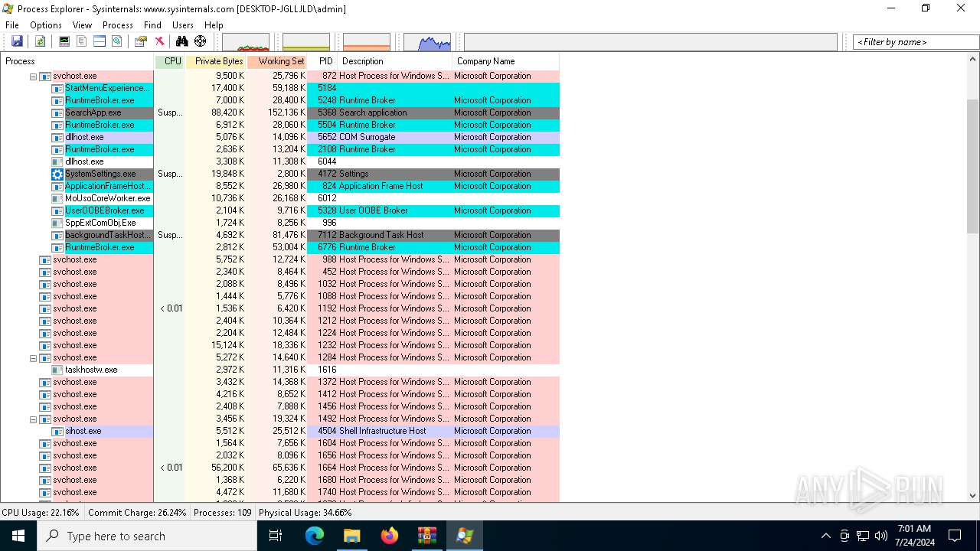980x551 pixels.
Task: Open the View menu
Action: coord(82,25)
